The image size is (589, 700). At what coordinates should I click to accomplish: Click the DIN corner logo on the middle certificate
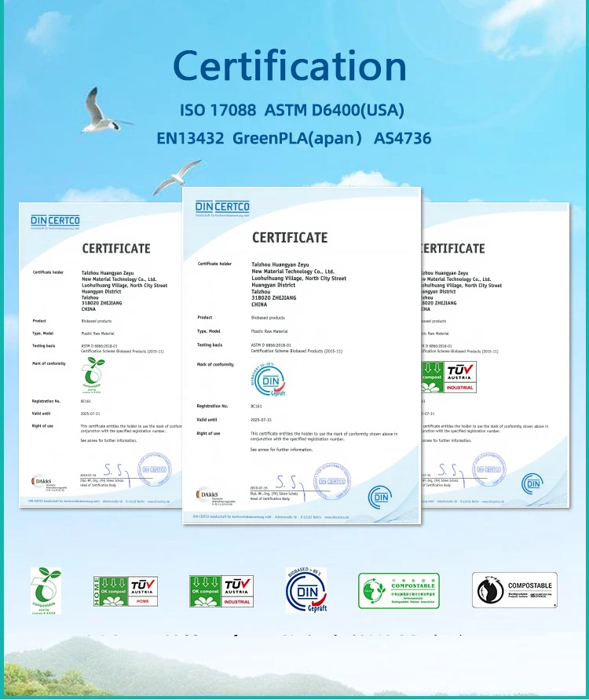pyautogui.click(x=380, y=498)
